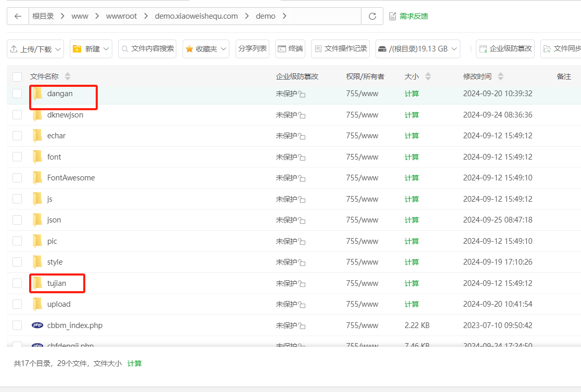Click the 文件内容搜索 search field
The height and width of the screenshot is (392, 581).
pyautogui.click(x=147, y=49)
